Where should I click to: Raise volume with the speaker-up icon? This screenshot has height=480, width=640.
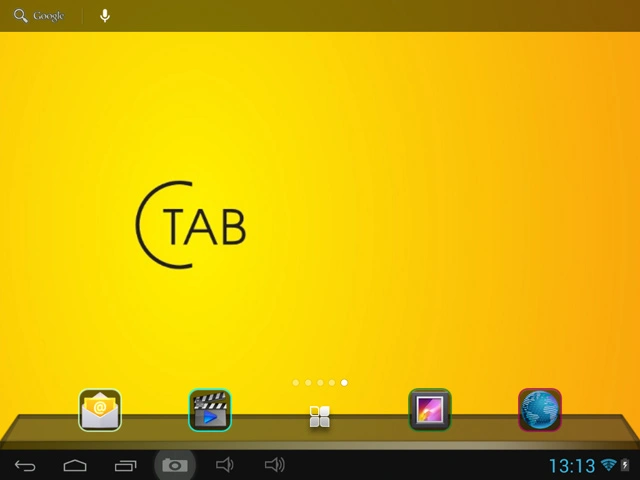[x=274, y=465]
